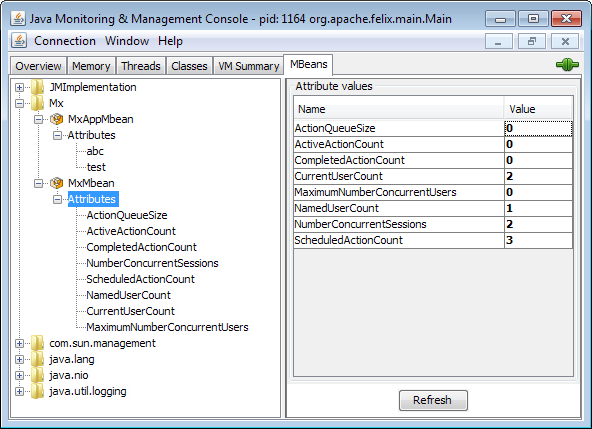Click the CurrentUserCount value cell
592x429 pixels.
click(538, 176)
